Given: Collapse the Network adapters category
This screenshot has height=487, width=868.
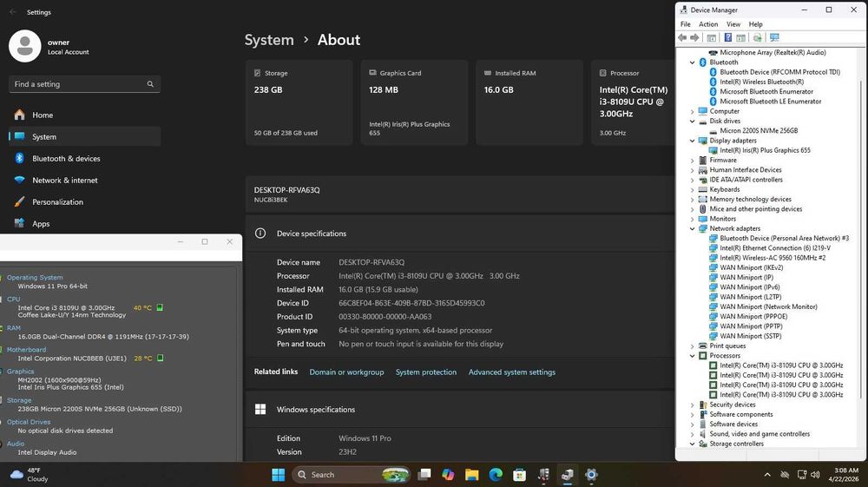Looking at the screenshot, I should tap(692, 228).
